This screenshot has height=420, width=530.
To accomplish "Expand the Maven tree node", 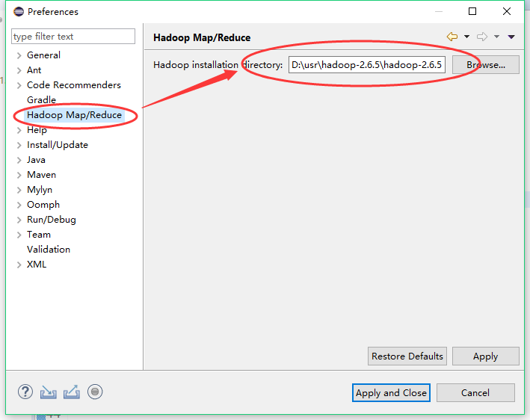I will [x=19, y=175].
